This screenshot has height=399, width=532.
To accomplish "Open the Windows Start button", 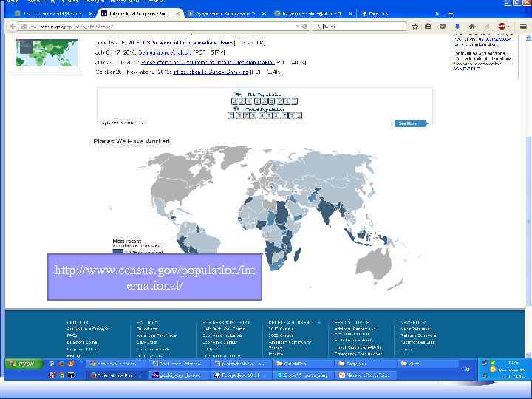I will [24, 364].
